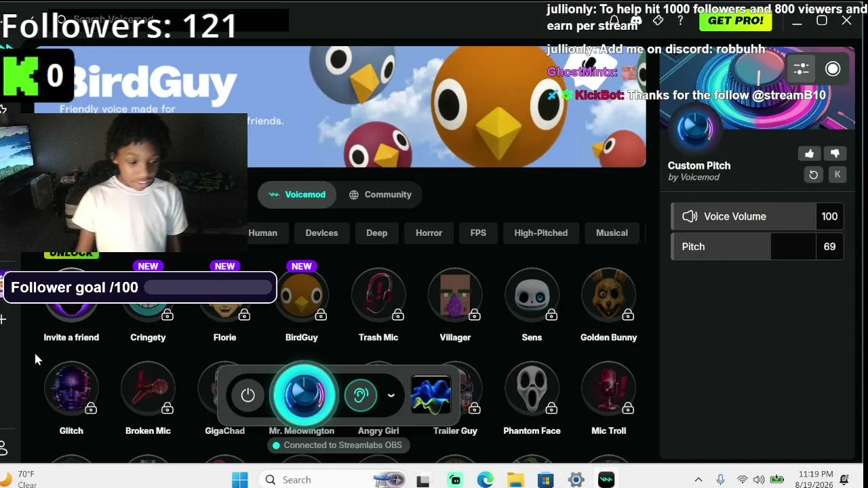Click the Custom Pitch knob in control bar

[304, 395]
